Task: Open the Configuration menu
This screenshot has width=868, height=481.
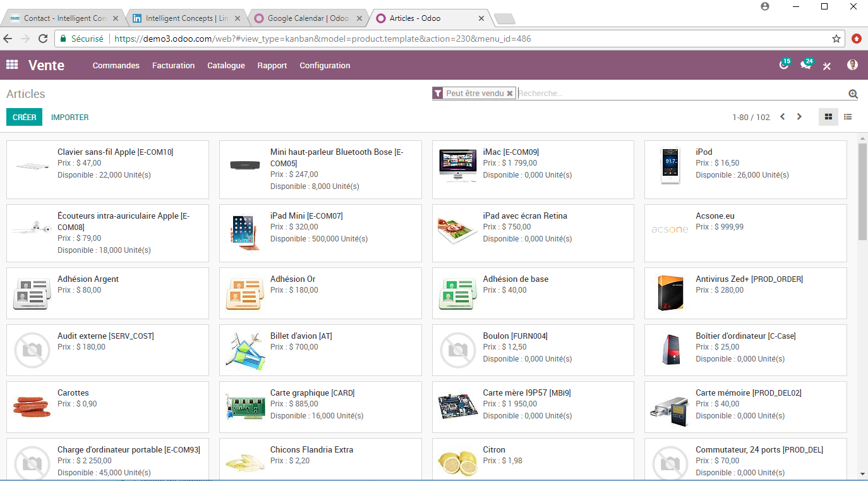Action: pyautogui.click(x=325, y=65)
